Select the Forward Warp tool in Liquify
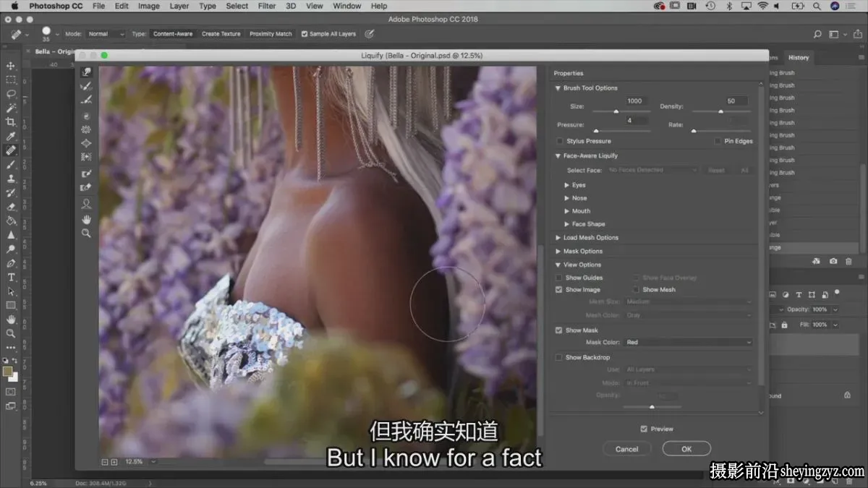Image resolution: width=868 pixels, height=488 pixels. pos(86,72)
